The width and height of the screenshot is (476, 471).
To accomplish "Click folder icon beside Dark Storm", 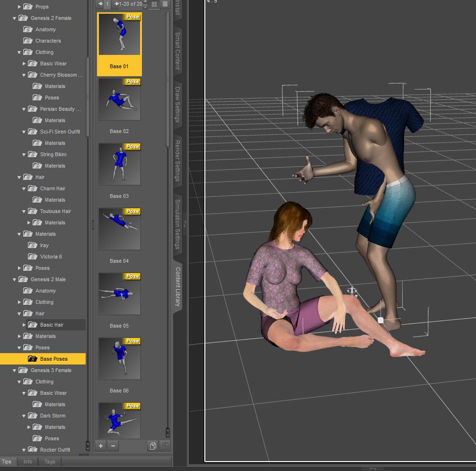I will tap(33, 416).
